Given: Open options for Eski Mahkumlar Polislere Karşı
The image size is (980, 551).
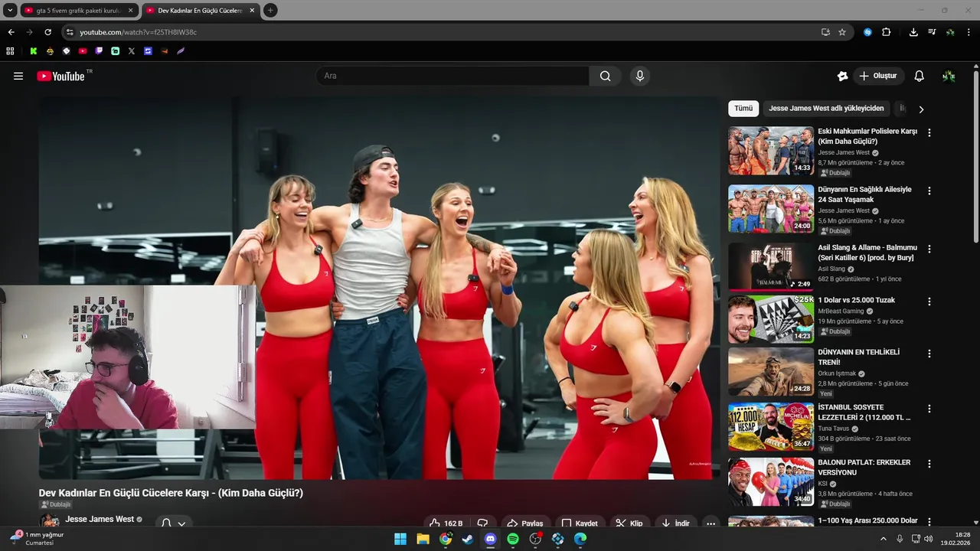Looking at the screenshot, I should (x=929, y=132).
